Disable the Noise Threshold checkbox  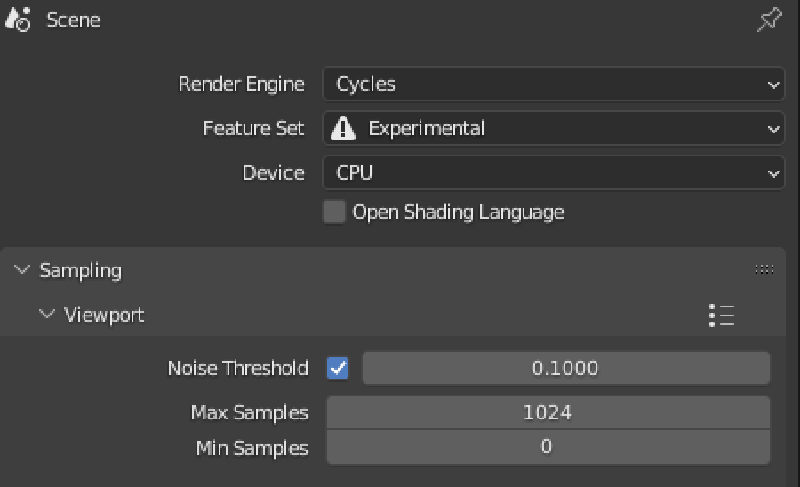coord(338,368)
